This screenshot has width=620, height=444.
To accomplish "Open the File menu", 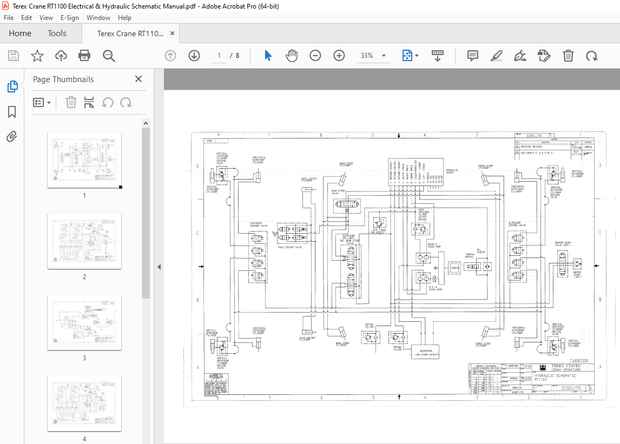I will pyautogui.click(x=8, y=18).
